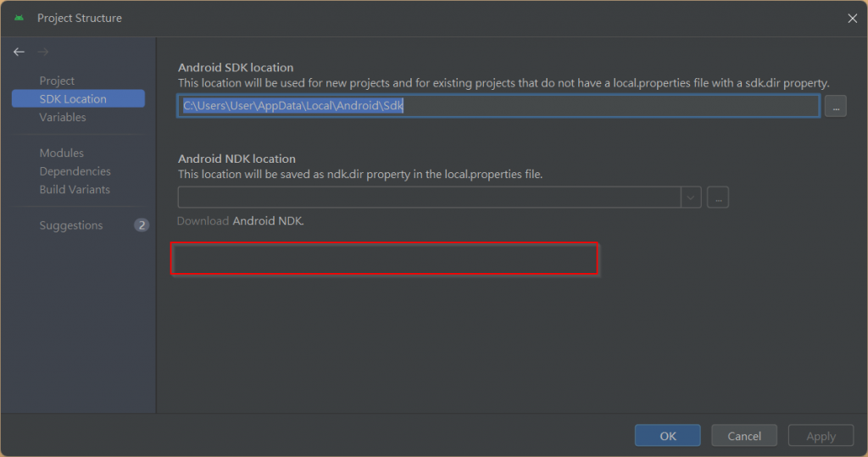Click the Android NDK location heading
Viewport: 868px width, 457px height.
(237, 159)
